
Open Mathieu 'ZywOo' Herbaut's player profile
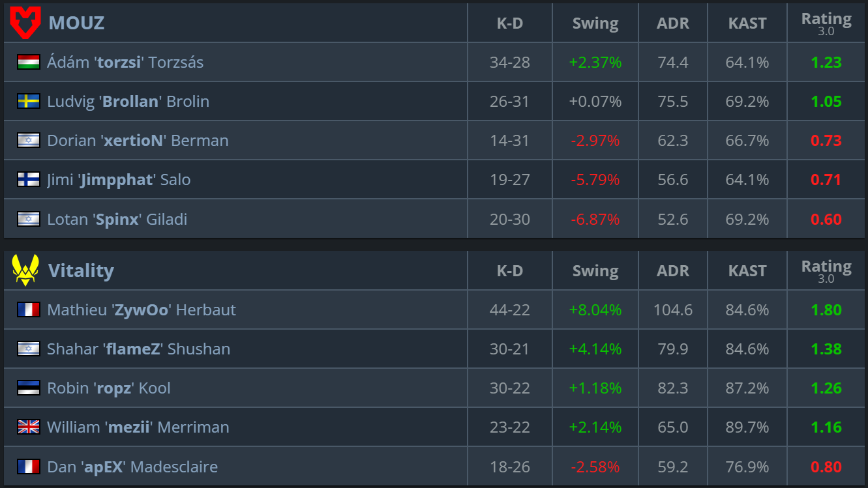tap(142, 310)
